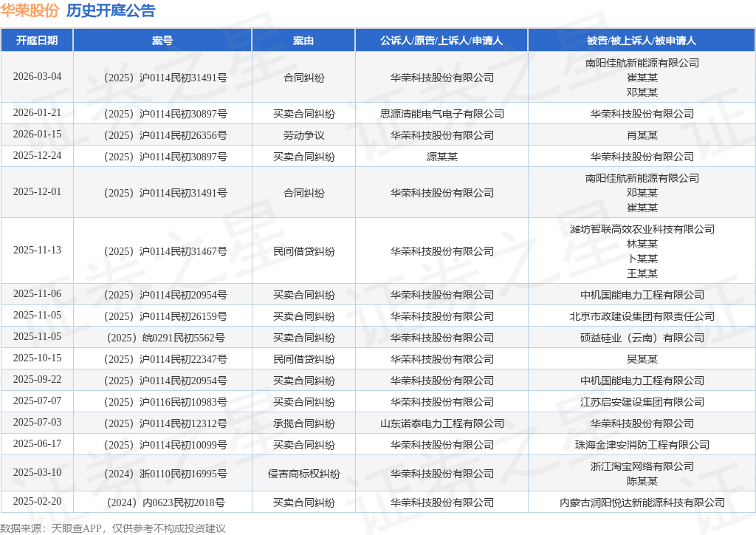Click case number 沪0114民初12312号
This screenshot has height=535, width=756.
pyautogui.click(x=165, y=423)
